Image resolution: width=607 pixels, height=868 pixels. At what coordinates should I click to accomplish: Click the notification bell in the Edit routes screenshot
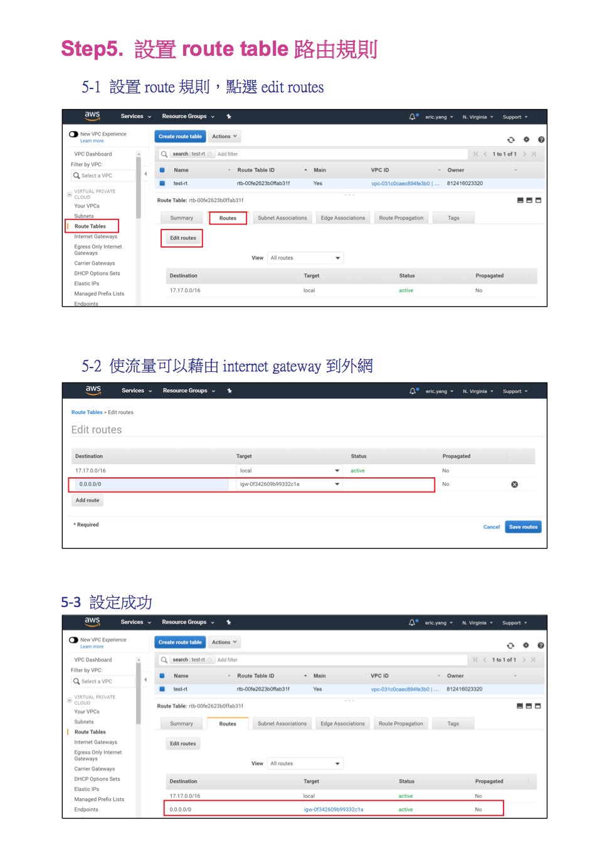tap(413, 391)
